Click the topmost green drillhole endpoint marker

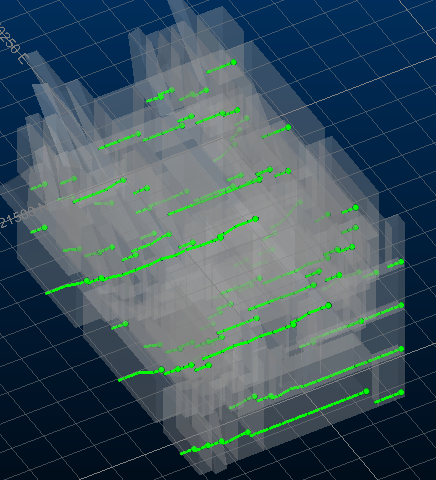click(x=234, y=62)
